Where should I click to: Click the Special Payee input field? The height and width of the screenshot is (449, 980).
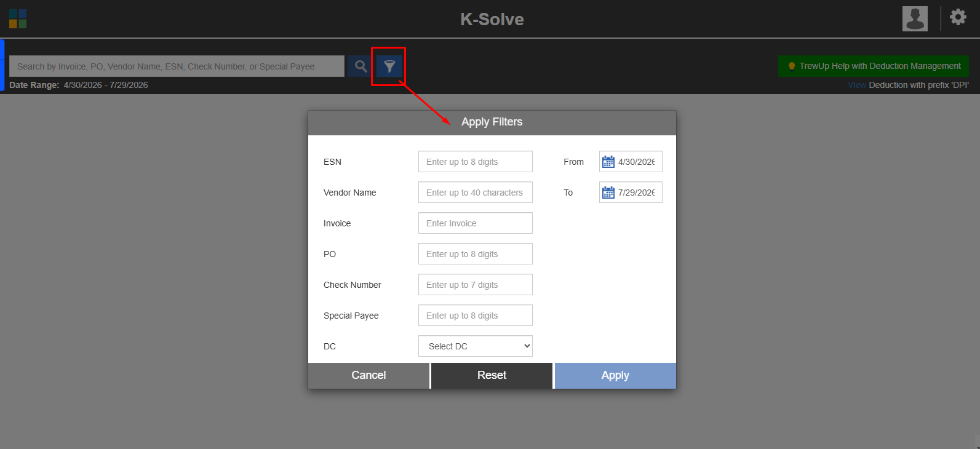[x=476, y=316]
